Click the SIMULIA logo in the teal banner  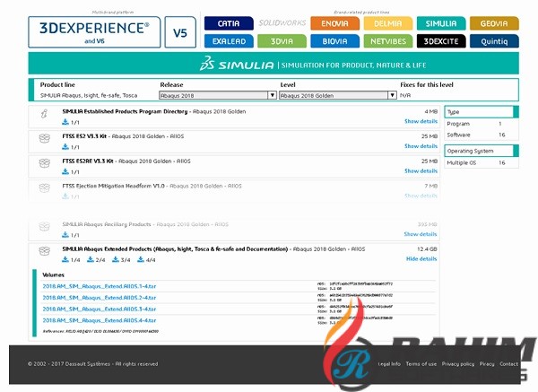point(237,64)
